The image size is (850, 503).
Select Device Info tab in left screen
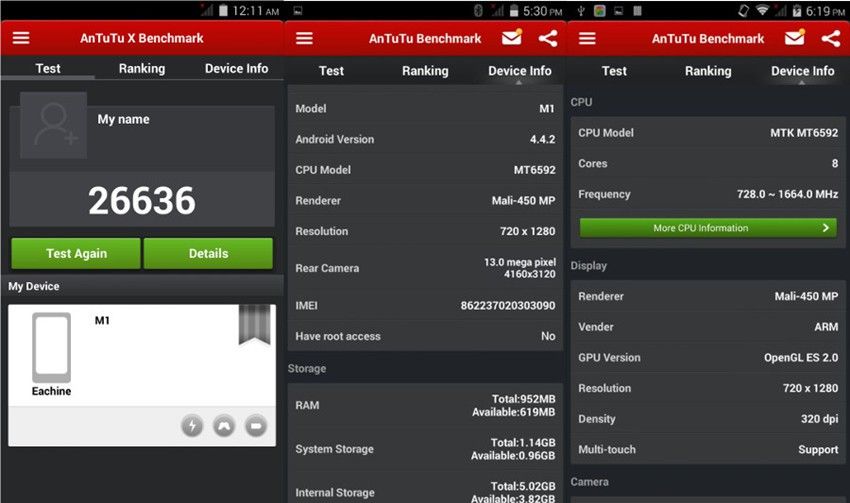236,68
